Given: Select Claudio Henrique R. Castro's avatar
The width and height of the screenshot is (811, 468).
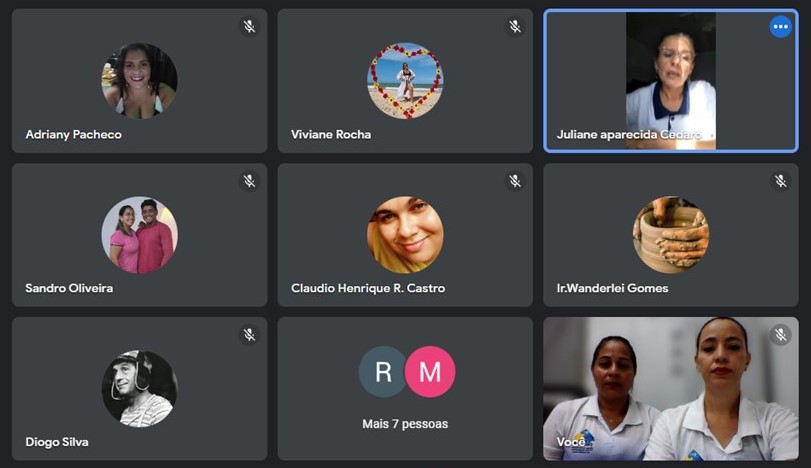Looking at the screenshot, I should tap(405, 235).
